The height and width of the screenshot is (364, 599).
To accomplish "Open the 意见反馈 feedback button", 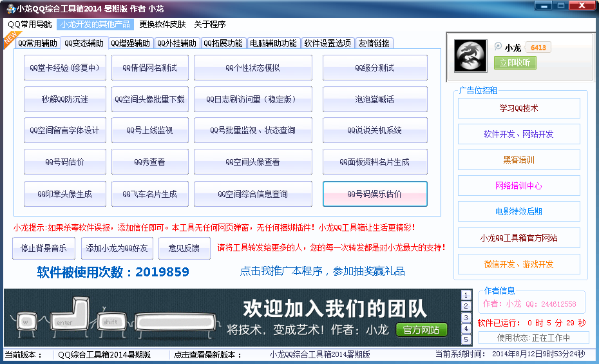I will 184,248.
